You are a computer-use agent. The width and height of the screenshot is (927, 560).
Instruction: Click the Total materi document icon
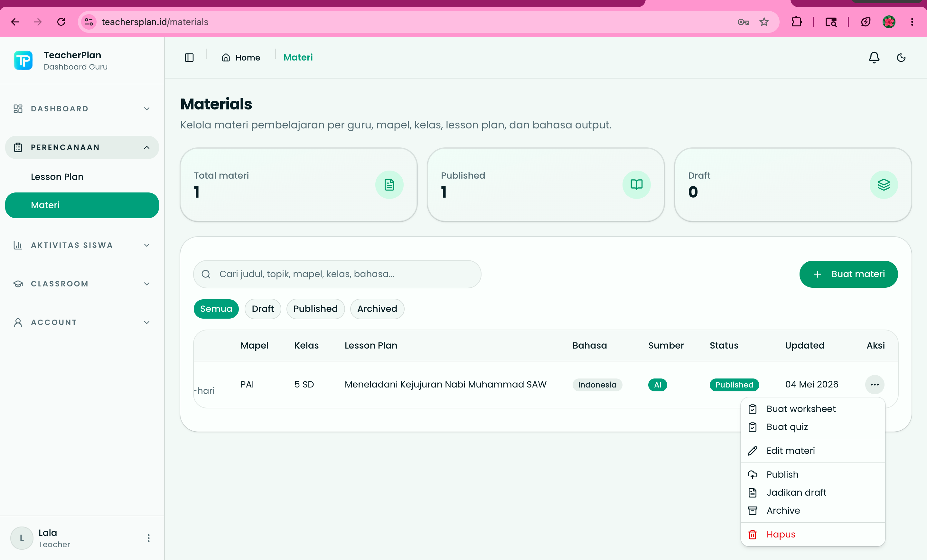389,185
